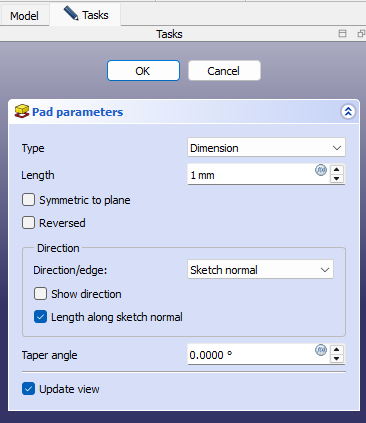Decrease Length with the down arrow
Image resolution: width=366 pixels, height=423 pixels.
tap(337, 178)
